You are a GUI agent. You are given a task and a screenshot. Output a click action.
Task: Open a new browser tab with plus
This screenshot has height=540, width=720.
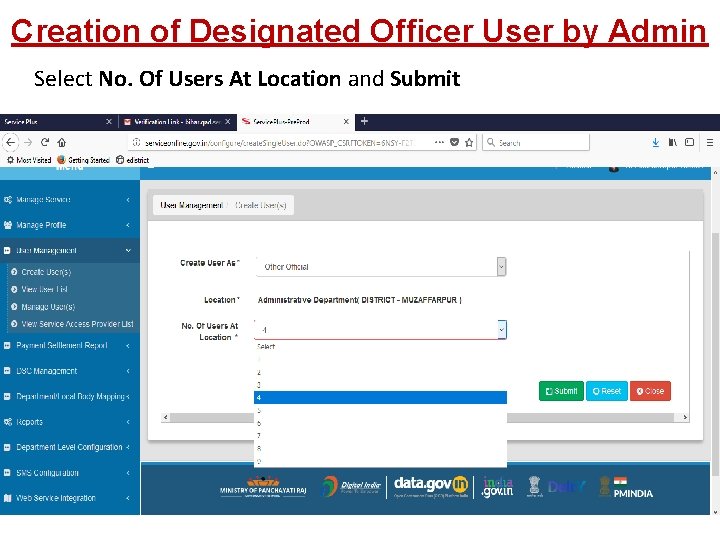coord(364,121)
